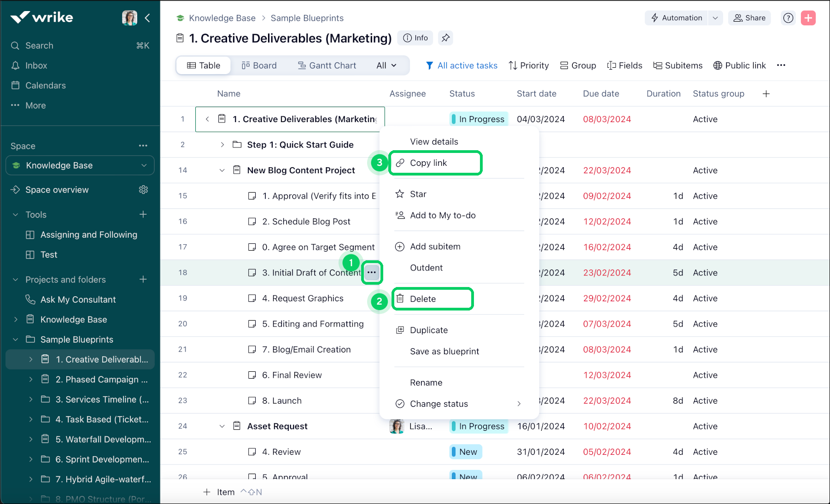The image size is (830, 504).
Task: Open the toolbar more options ellipsis
Action: click(781, 65)
